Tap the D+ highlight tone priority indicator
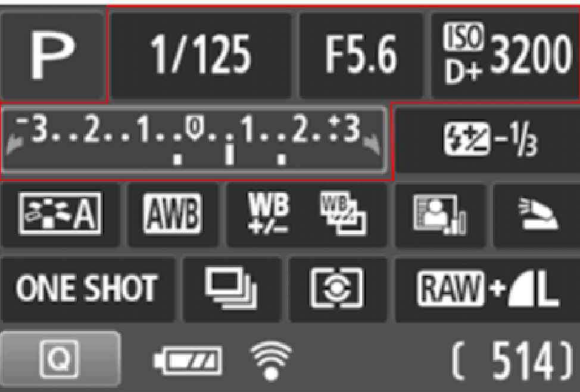 (463, 72)
